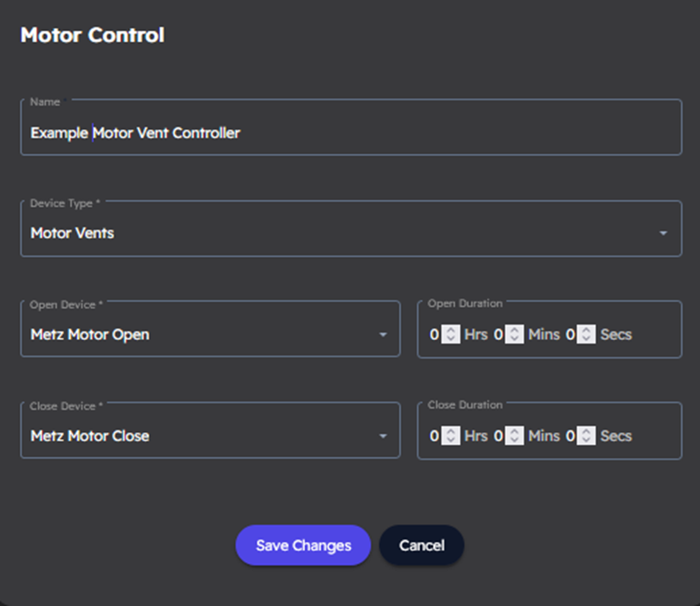
Task: Expand the Close Device dropdown arrow
Action: coord(383,436)
